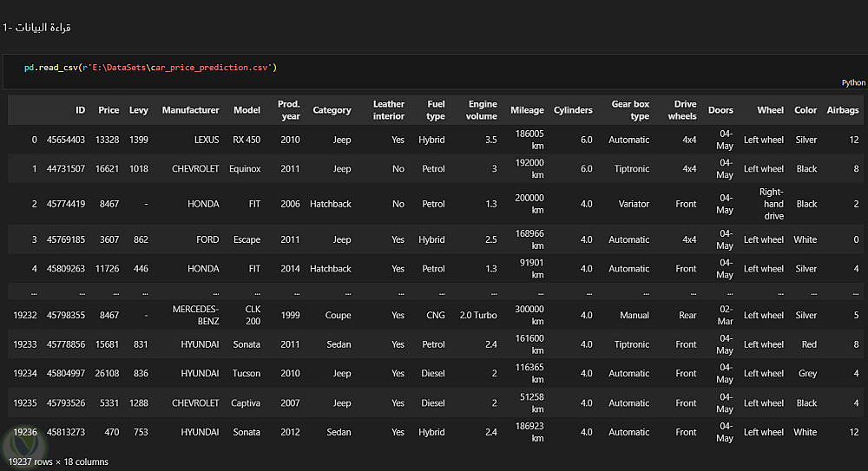Viewport: 868px width, 471px height.
Task: Click the price cell 11726
Action: (108, 269)
